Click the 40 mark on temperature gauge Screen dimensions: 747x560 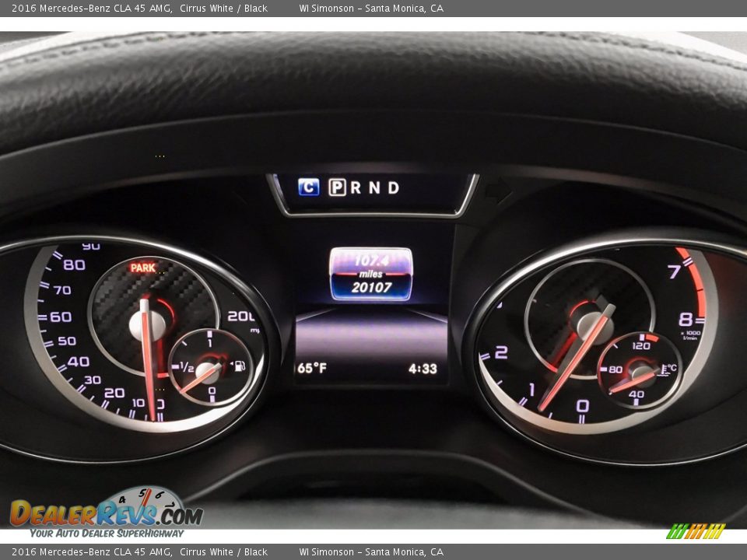pos(637,394)
